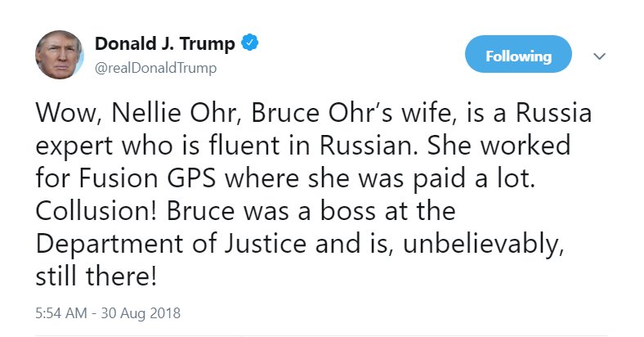Open Donald J. Trump's profile picture
644x337 pixels.
(56, 55)
